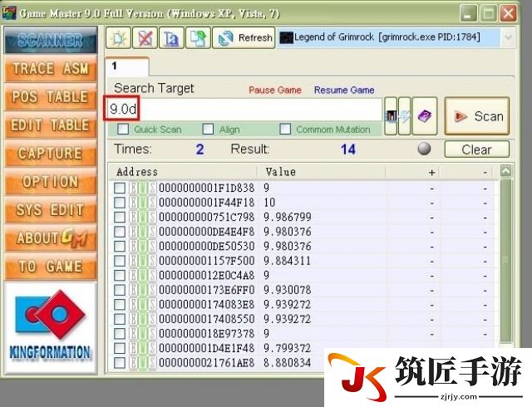This screenshot has width=532, height=407.
Task: Click the E icon for address 0000000001F1D838
Action: (x=133, y=188)
